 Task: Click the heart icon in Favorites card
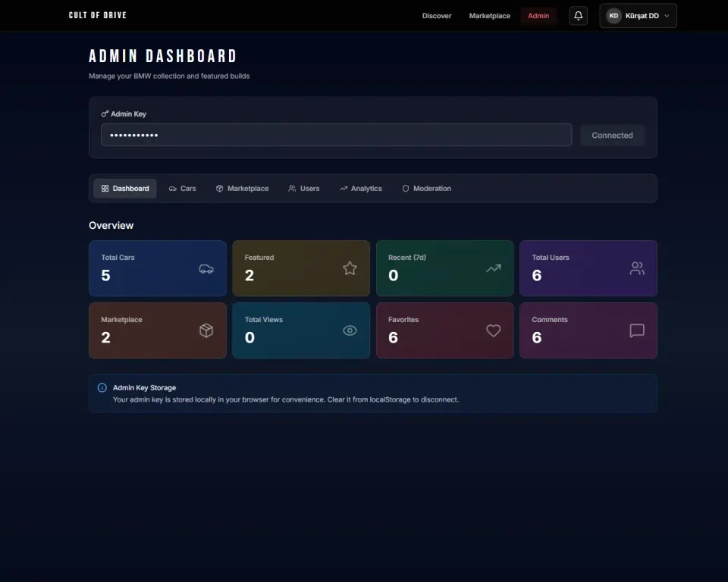pos(494,330)
